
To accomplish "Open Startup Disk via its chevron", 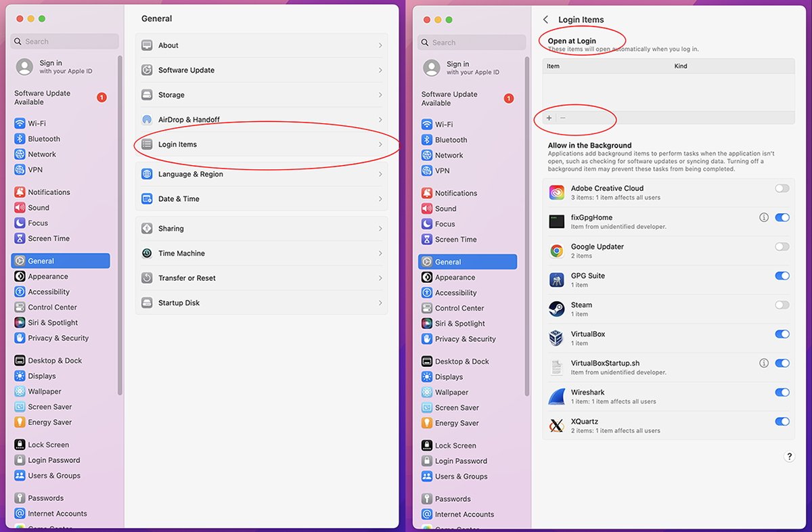I will point(380,303).
